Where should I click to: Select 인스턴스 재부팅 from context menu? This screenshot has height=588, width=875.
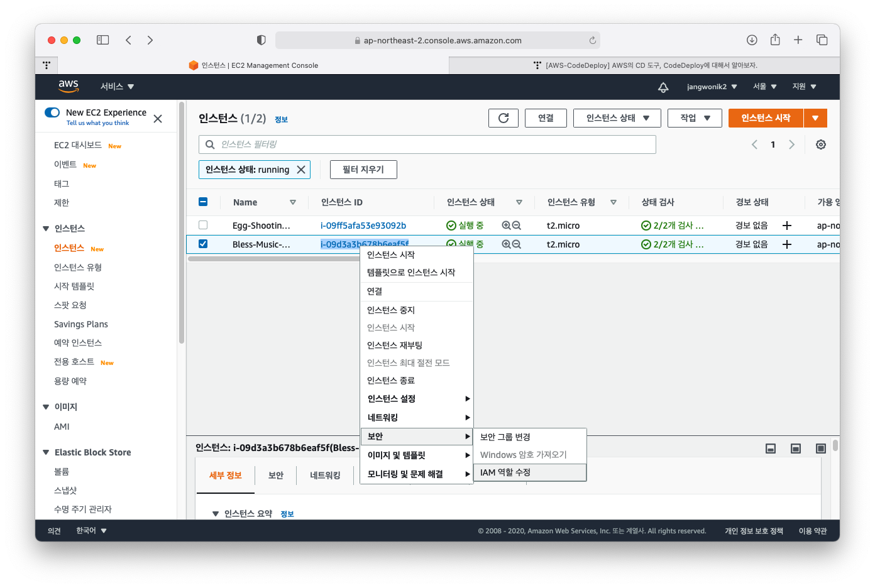click(x=416, y=346)
